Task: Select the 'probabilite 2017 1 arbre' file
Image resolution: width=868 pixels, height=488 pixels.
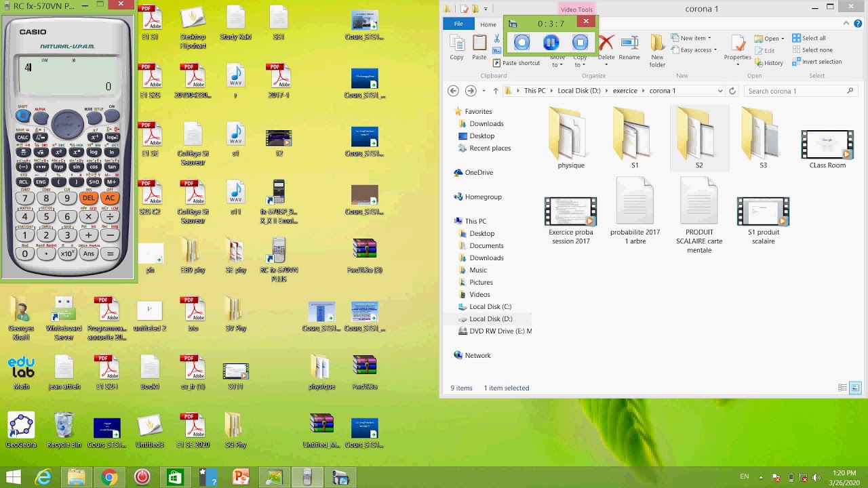Action: coord(635,211)
